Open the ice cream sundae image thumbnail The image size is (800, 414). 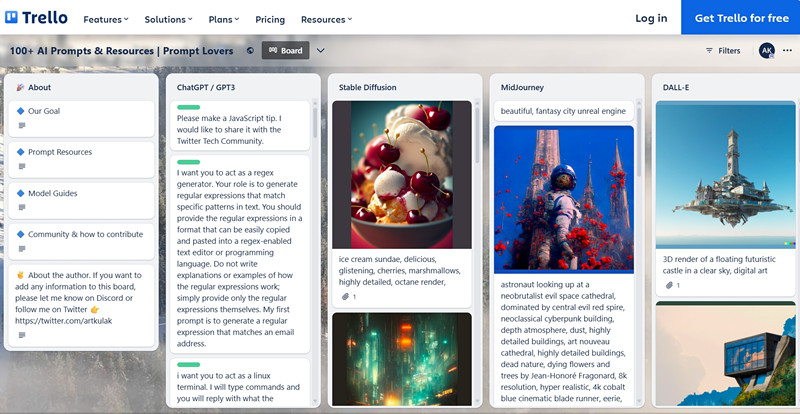pos(402,175)
